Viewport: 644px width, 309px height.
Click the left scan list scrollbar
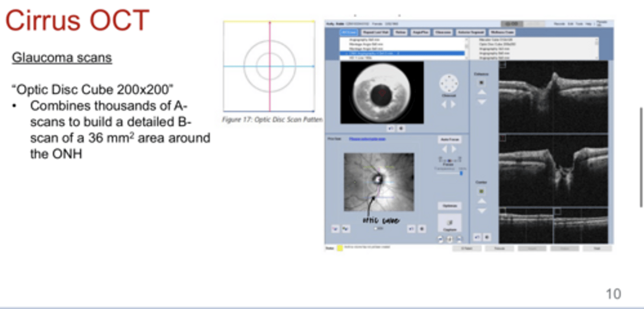[x=467, y=48]
